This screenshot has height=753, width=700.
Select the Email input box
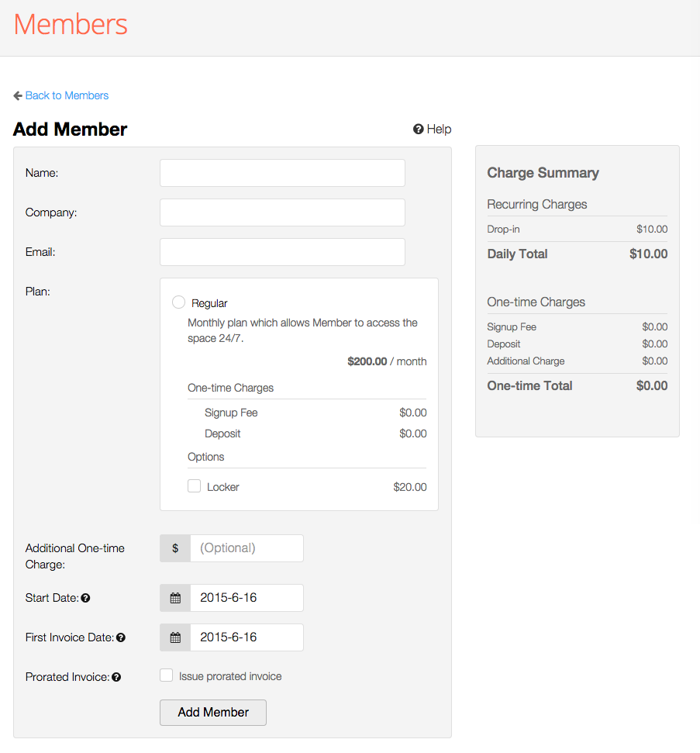click(282, 252)
